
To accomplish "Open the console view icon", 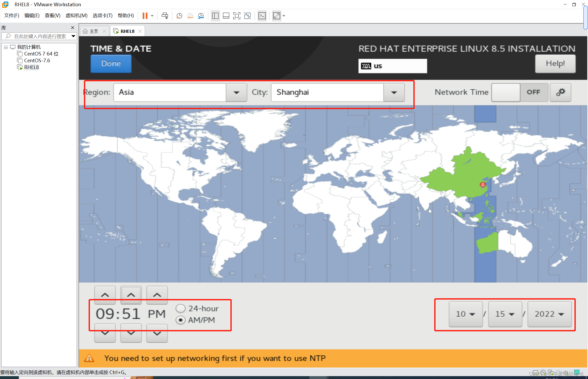I will coord(262,16).
